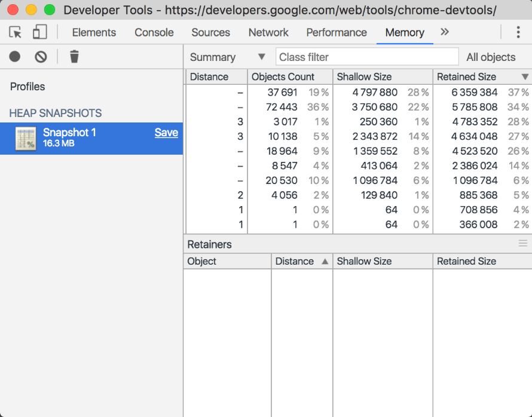Viewport: 532px width, 417px height.
Task: Select the Snapshot 1 profile entry
Action: [x=91, y=139]
